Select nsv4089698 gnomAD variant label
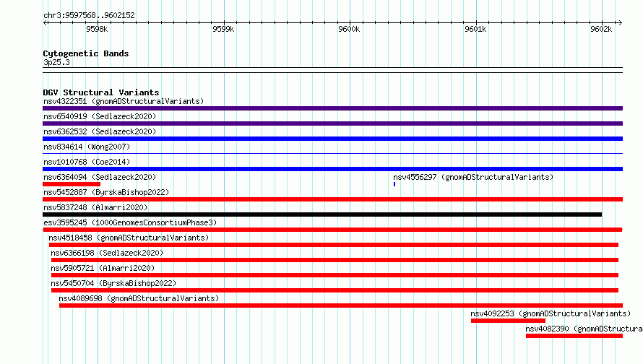This screenshot has height=364, width=643. coord(139,298)
